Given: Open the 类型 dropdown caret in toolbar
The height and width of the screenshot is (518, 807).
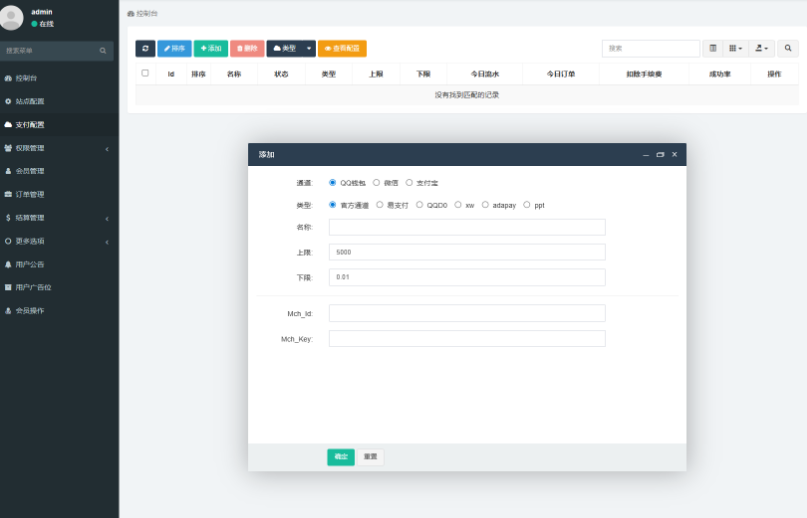Looking at the screenshot, I should pyautogui.click(x=309, y=48).
